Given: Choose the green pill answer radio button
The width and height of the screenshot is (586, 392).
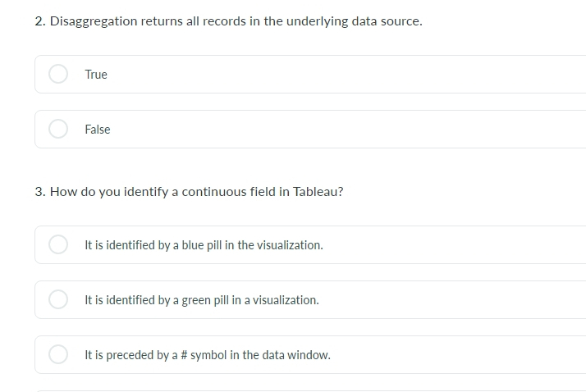Looking at the screenshot, I should click(58, 299).
